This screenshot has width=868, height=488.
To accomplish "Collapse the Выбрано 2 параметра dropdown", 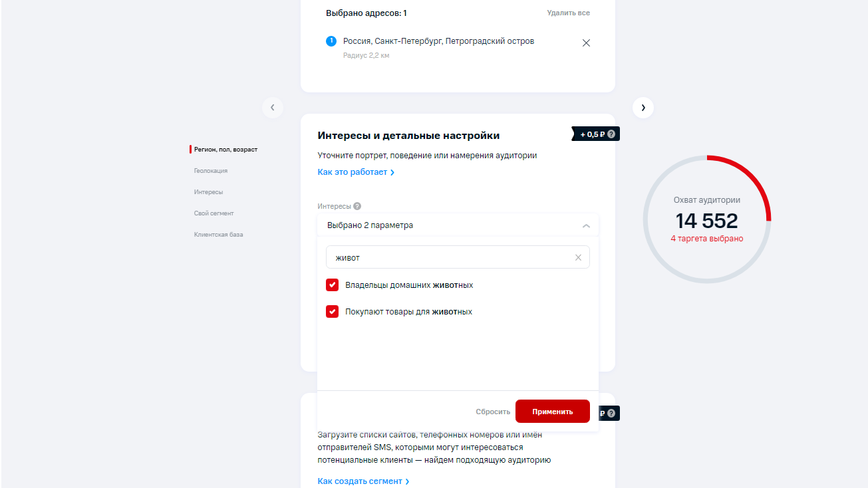I will 585,226.
